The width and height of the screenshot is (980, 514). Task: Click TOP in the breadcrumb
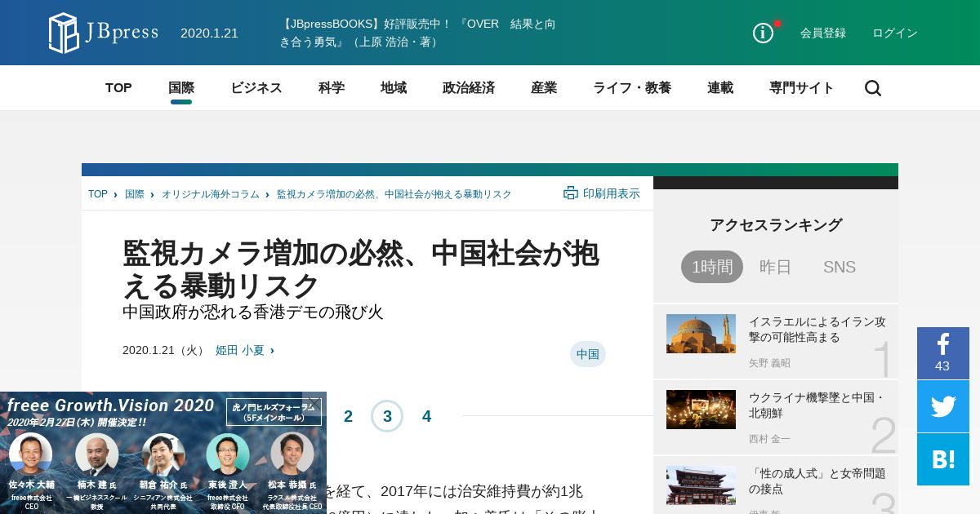point(98,194)
